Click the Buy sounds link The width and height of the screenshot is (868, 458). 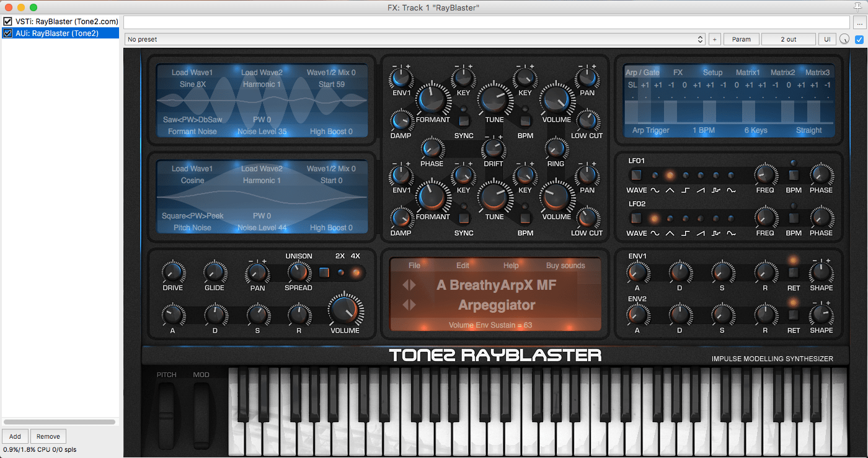pyautogui.click(x=565, y=266)
